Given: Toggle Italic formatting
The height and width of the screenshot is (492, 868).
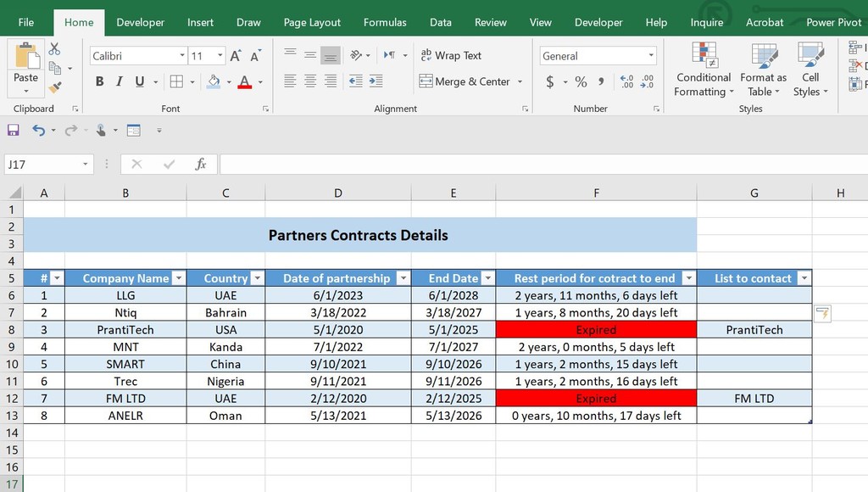Looking at the screenshot, I should pyautogui.click(x=120, y=81).
